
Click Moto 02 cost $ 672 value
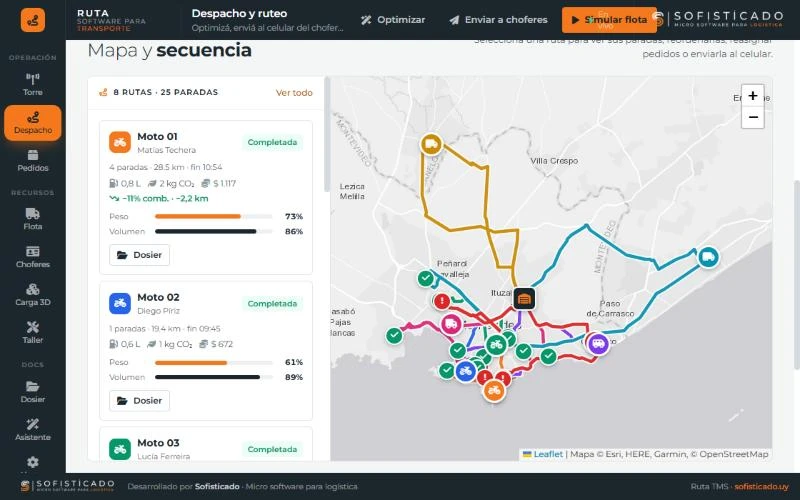click(x=217, y=344)
